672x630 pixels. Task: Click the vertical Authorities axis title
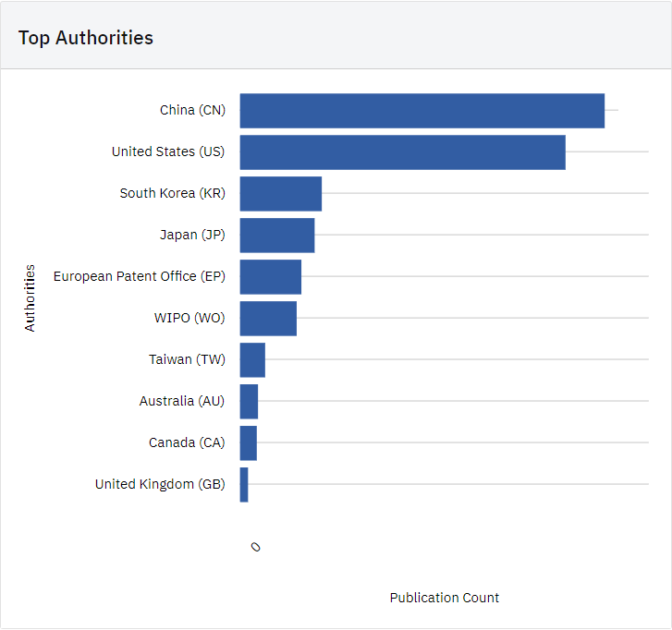[x=30, y=298]
